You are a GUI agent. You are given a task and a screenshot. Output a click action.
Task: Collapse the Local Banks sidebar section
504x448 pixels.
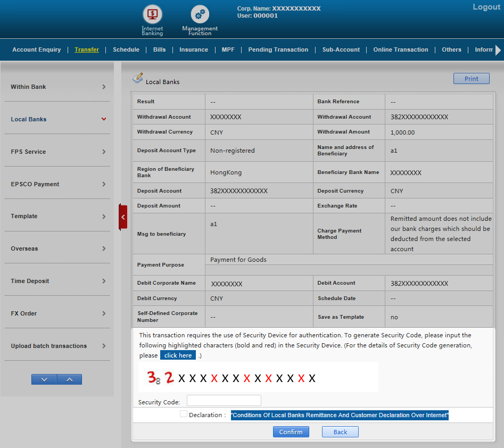(104, 119)
